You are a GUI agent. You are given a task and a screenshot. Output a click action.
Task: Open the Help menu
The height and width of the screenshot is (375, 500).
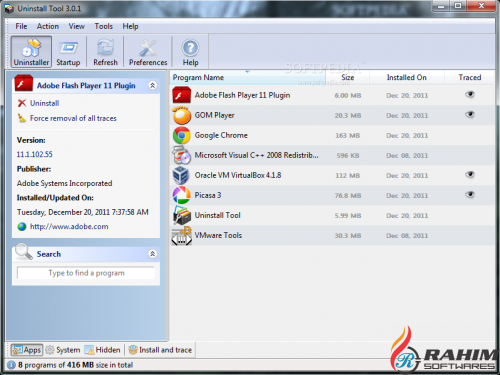click(130, 26)
